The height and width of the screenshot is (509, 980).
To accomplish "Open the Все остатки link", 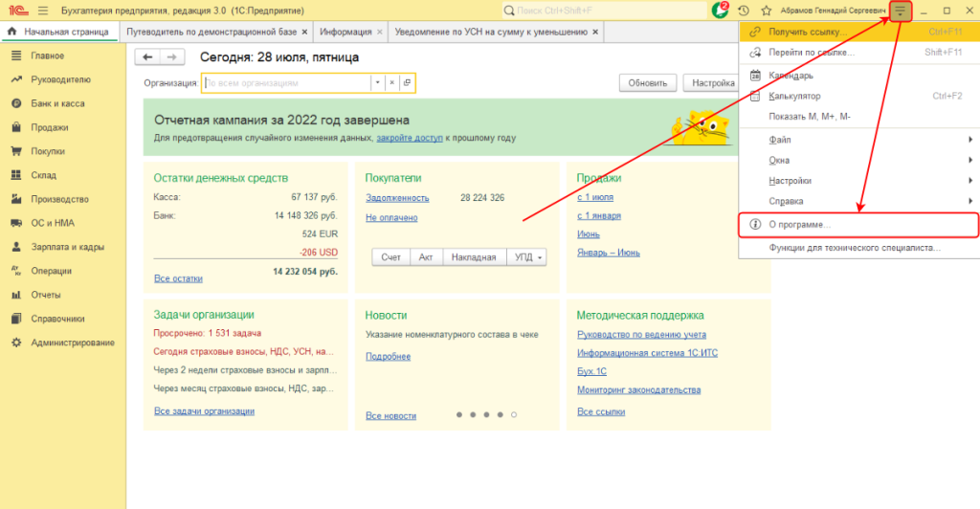I will pyautogui.click(x=178, y=278).
